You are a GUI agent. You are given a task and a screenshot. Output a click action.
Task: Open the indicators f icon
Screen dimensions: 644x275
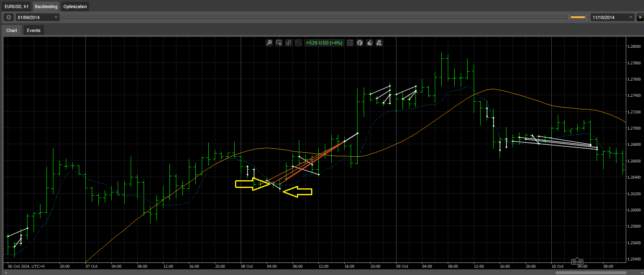[x=360, y=43]
